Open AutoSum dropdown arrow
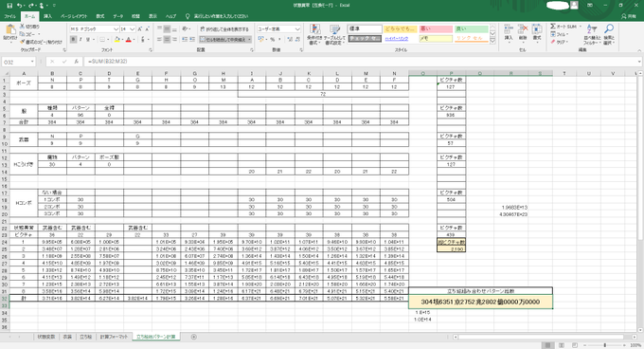644x349 pixels. 580,27
